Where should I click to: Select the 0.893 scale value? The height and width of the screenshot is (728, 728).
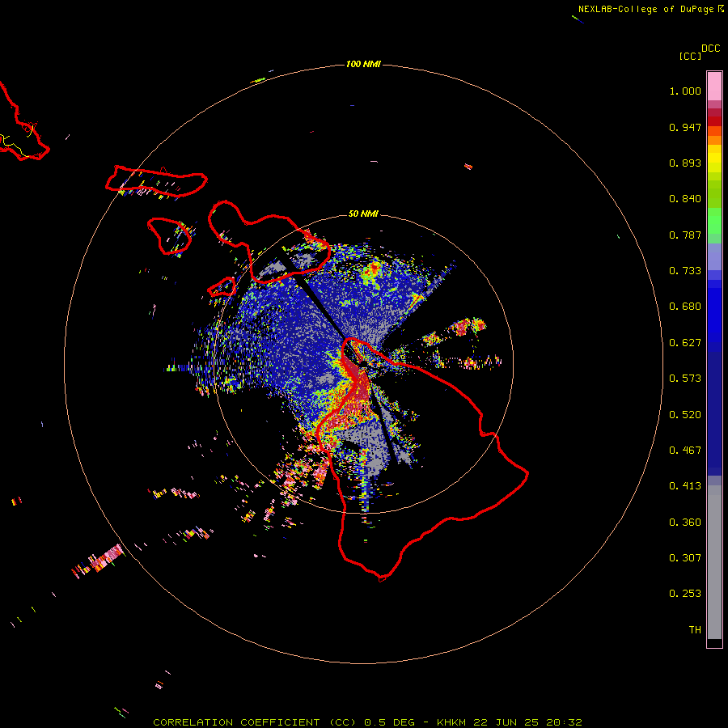pos(685,163)
